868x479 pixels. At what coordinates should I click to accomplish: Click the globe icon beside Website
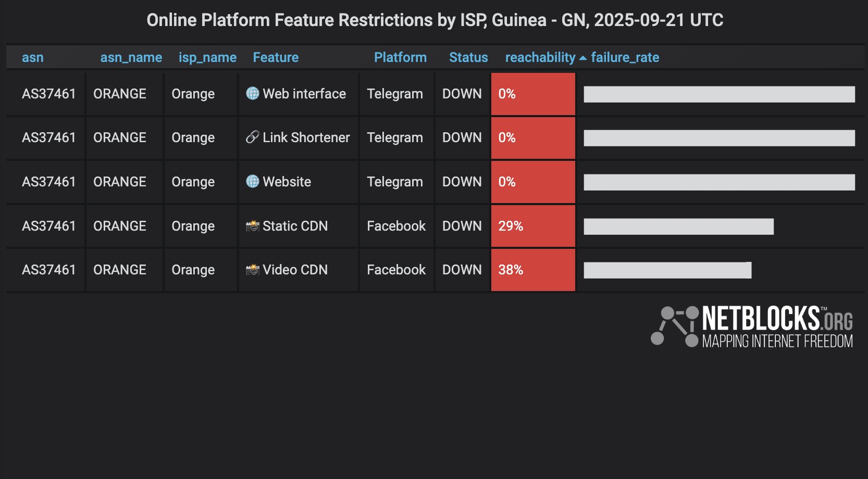tap(252, 182)
